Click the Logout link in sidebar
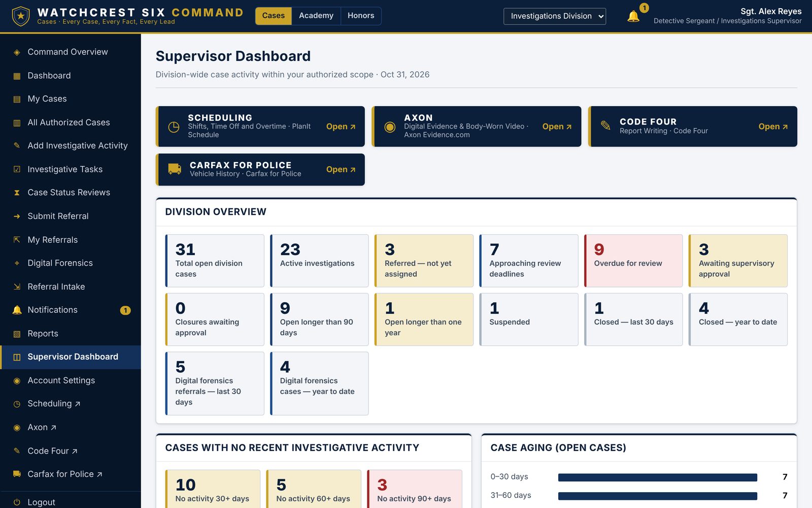Viewport: 812px width, 508px height. (71, 502)
